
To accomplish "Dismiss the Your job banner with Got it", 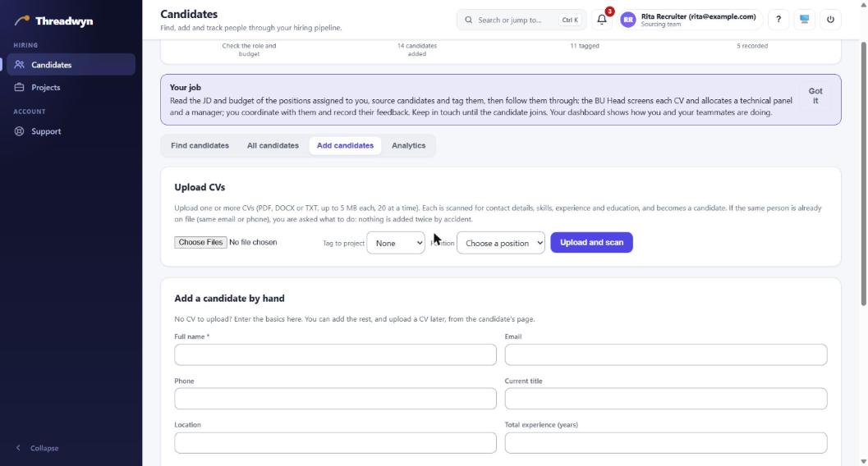I will click(815, 96).
